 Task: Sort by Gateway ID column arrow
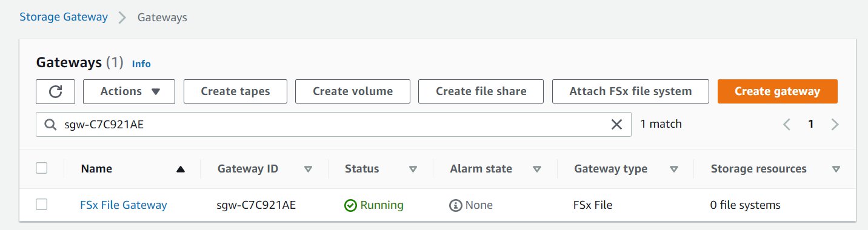tap(308, 169)
